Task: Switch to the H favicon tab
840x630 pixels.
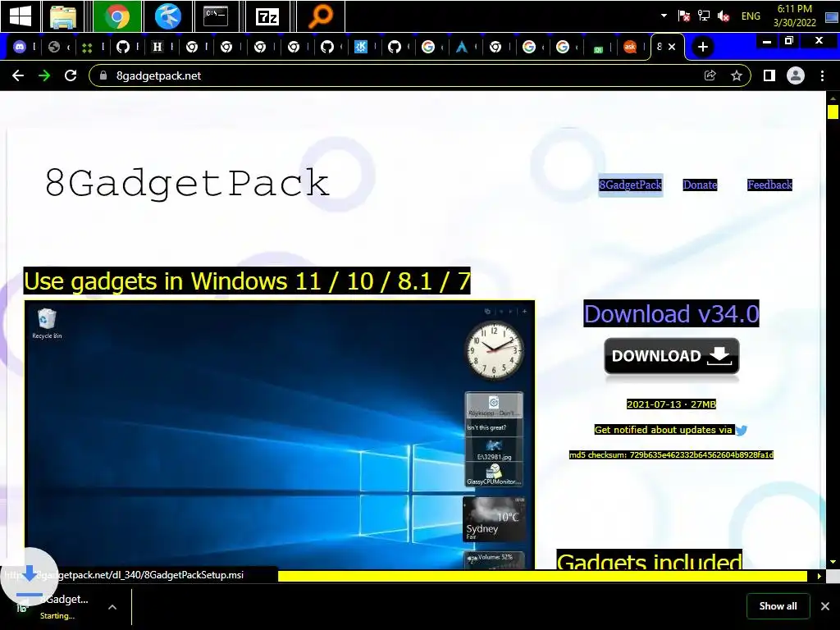Action: coord(157,47)
